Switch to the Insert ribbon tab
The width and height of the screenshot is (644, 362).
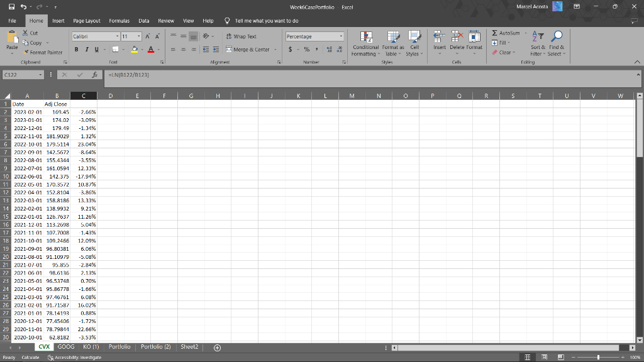[x=58, y=21]
